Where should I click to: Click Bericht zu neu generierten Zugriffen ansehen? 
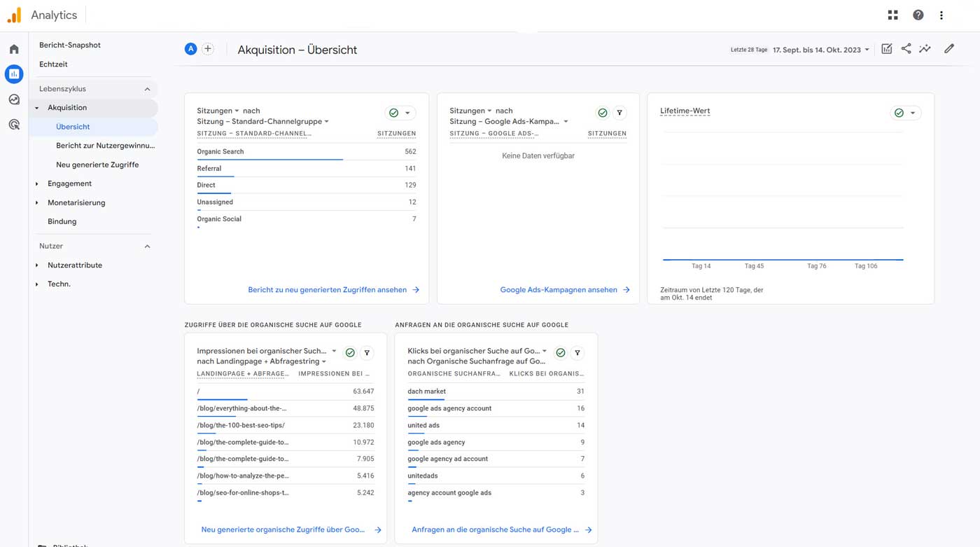click(333, 289)
